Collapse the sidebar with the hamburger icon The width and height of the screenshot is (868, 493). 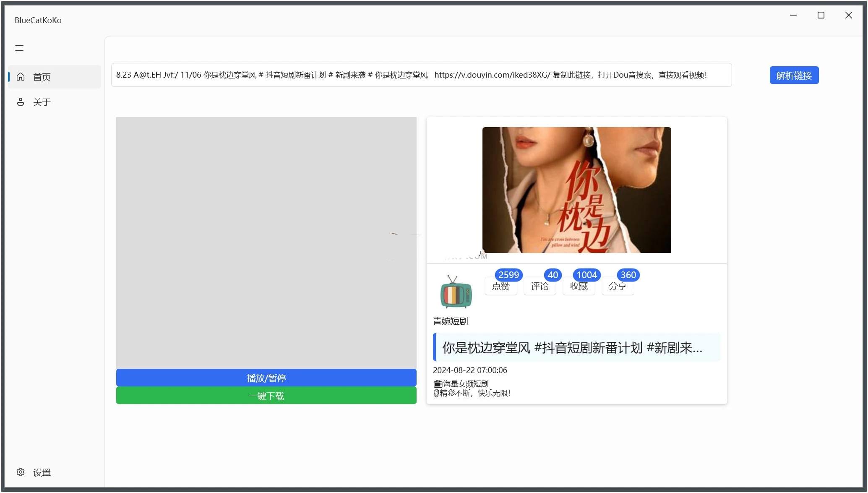coord(19,48)
